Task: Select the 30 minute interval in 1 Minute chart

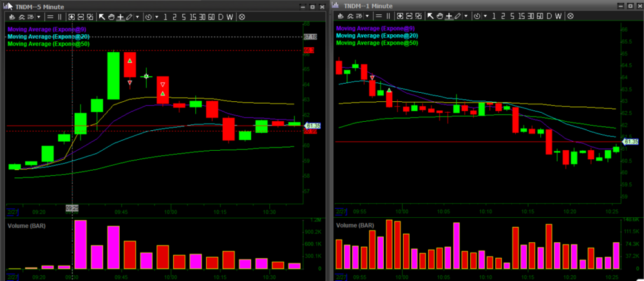Action: [531, 16]
